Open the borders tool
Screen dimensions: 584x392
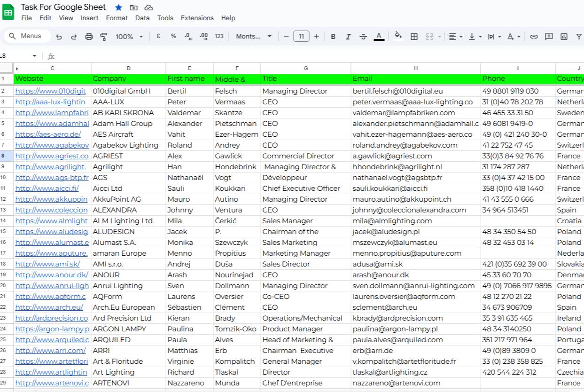coord(414,37)
